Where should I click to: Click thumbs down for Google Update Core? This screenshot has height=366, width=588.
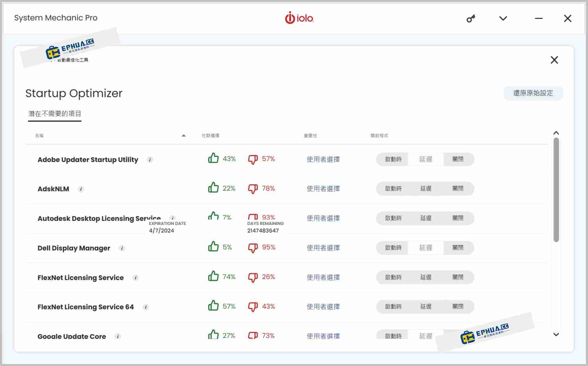(253, 335)
